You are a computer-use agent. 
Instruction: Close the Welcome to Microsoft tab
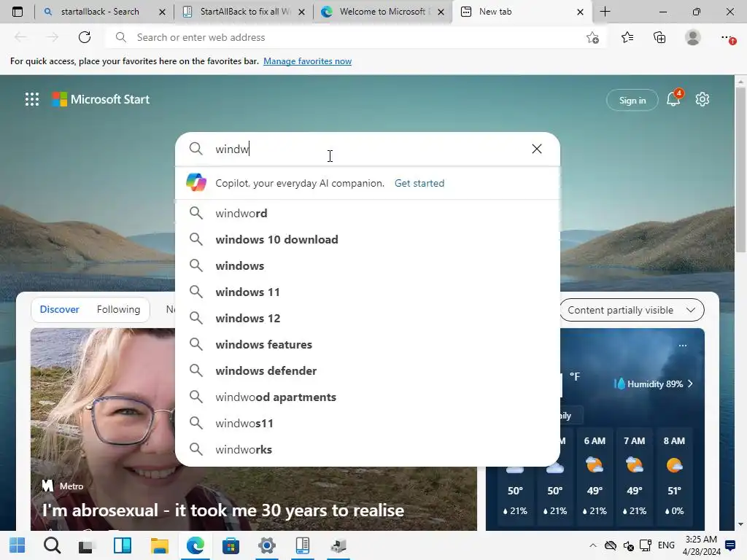tap(441, 12)
